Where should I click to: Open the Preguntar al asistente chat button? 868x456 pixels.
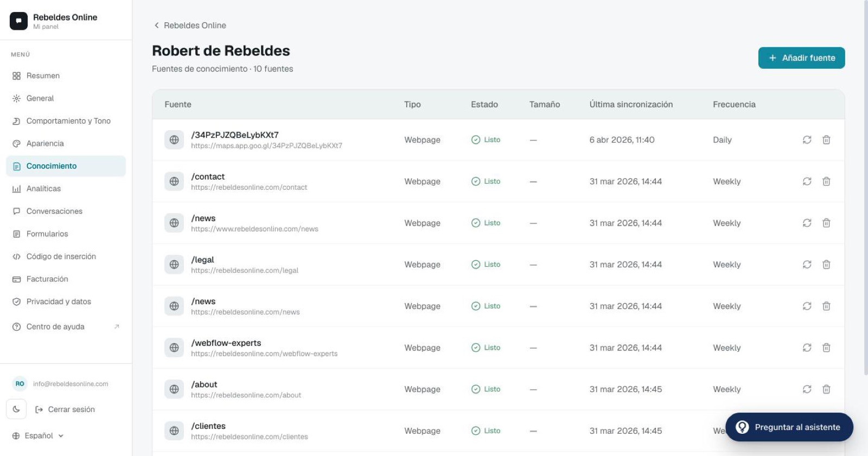tap(789, 427)
